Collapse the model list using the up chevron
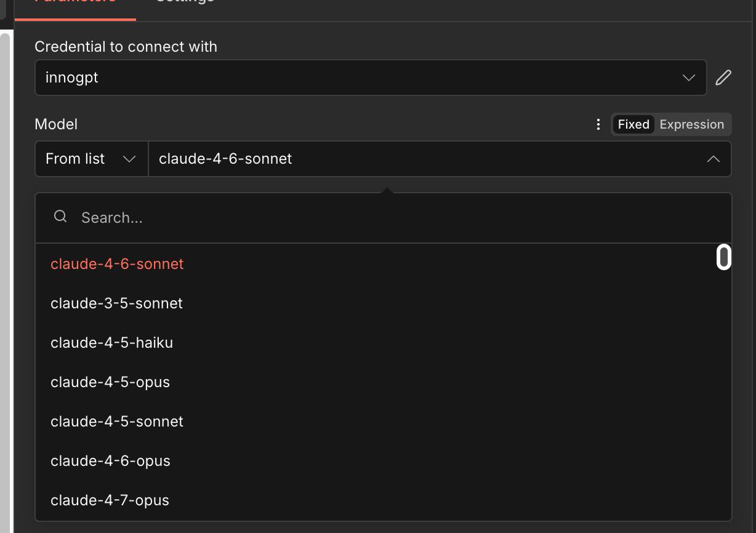 point(713,159)
